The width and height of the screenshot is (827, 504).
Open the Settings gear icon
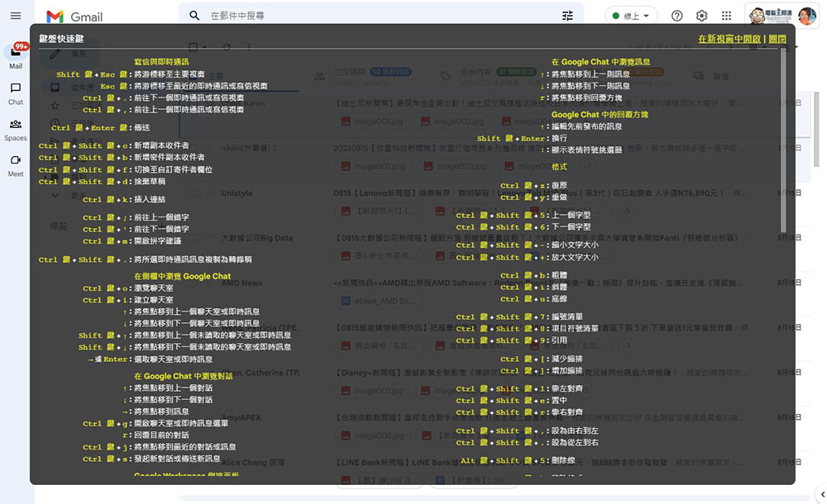[701, 16]
